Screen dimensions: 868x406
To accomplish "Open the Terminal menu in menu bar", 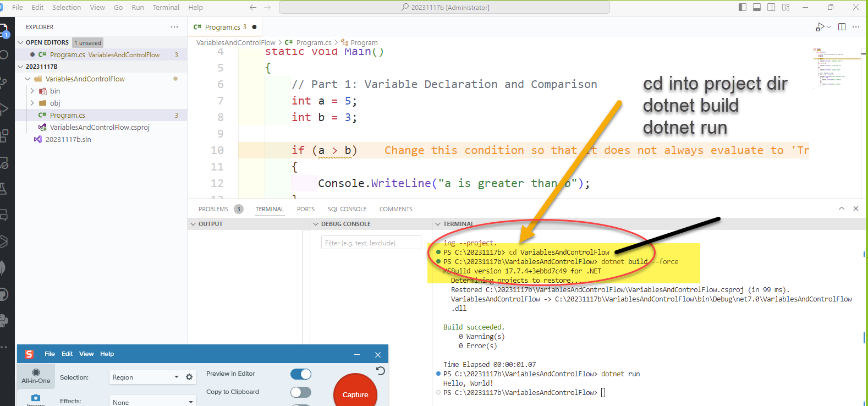I will [166, 7].
